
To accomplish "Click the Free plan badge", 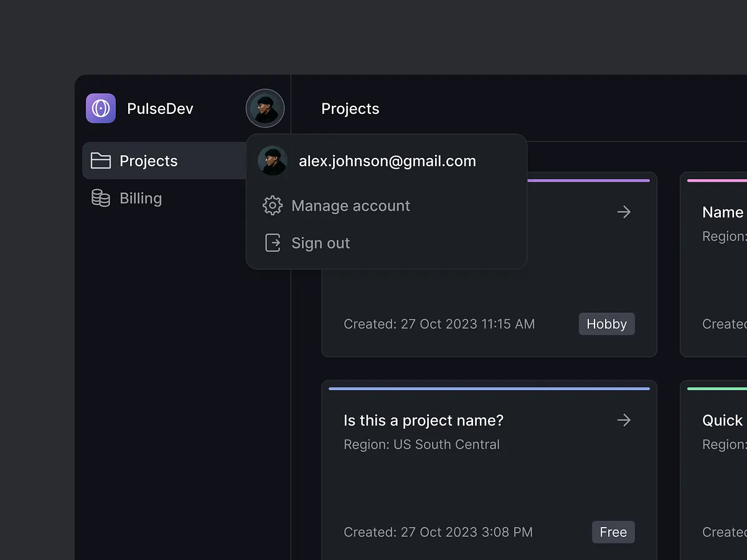I will click(x=613, y=532).
